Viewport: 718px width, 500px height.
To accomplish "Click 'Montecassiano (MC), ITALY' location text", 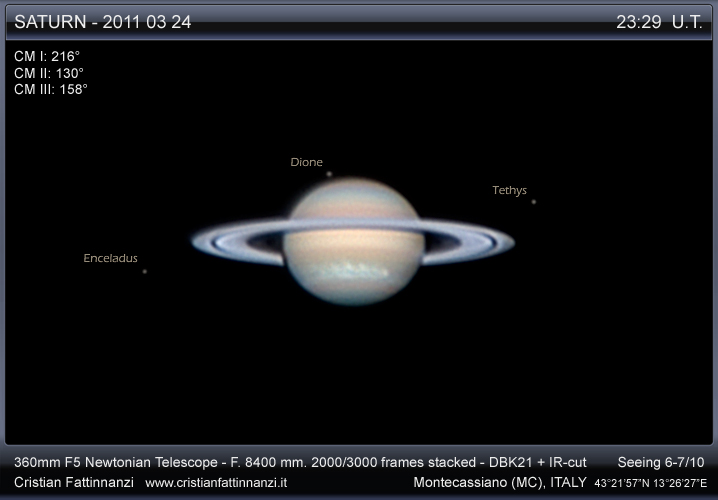I will [500, 482].
